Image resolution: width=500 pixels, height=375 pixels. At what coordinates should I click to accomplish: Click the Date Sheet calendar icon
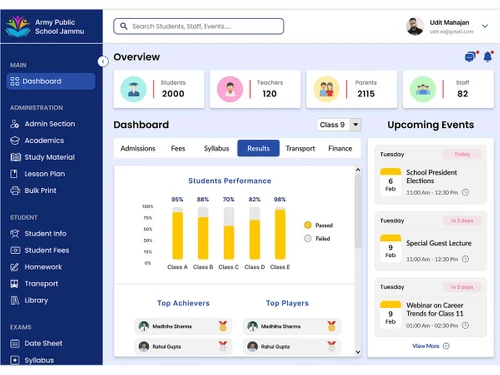(15, 343)
